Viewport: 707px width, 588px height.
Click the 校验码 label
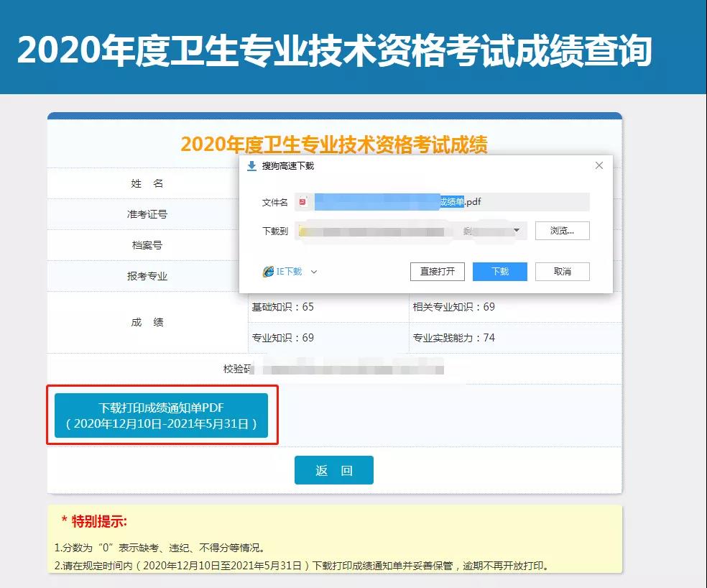click(238, 369)
